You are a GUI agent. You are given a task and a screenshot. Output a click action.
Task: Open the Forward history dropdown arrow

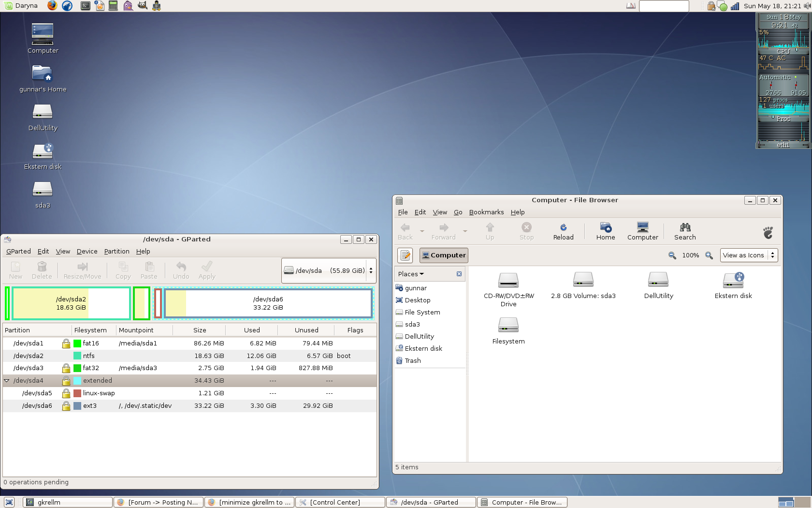click(x=465, y=231)
